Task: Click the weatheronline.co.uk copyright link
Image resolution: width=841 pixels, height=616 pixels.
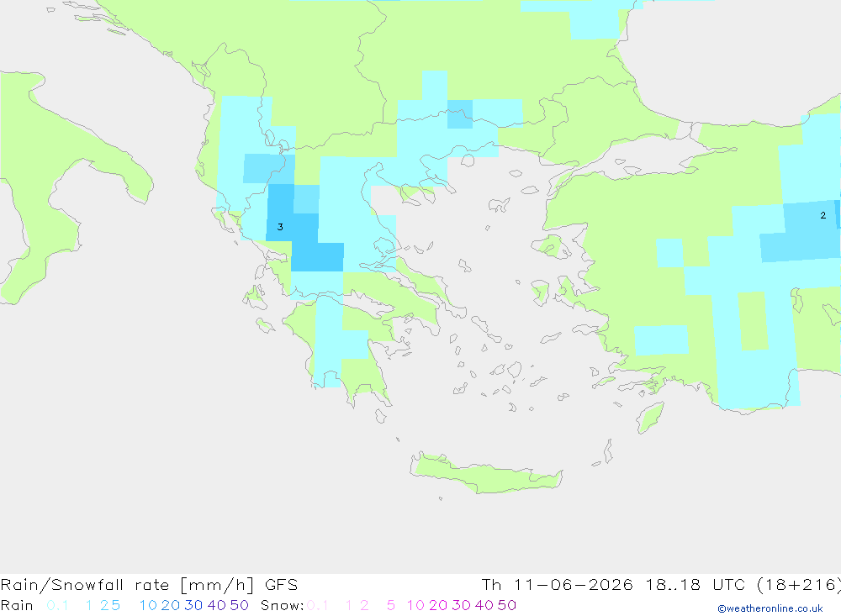Action: [770, 608]
